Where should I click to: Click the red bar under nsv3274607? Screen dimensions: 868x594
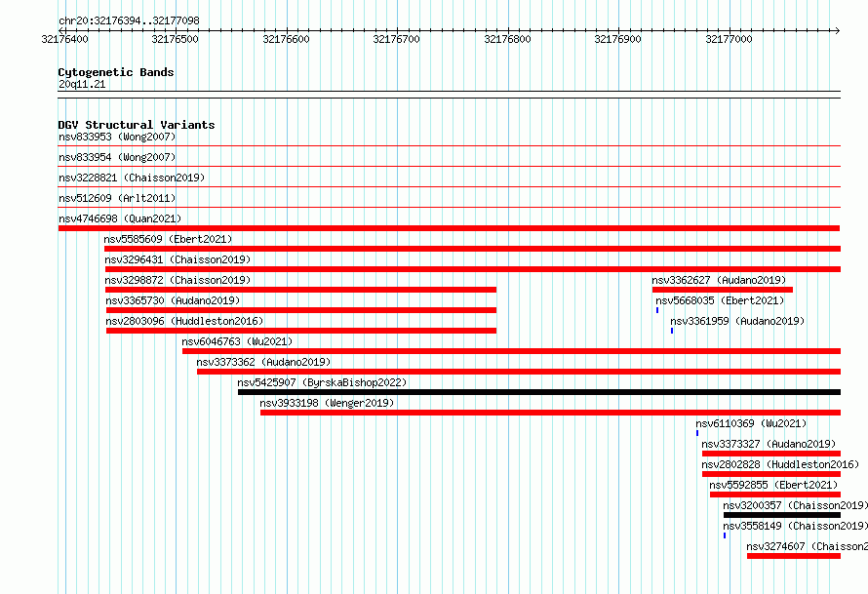pyautogui.click(x=793, y=556)
